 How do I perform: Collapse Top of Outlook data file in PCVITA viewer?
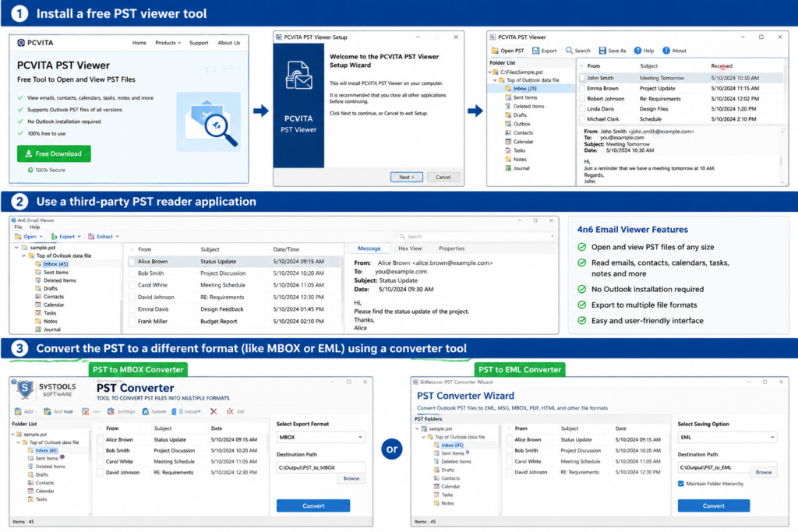coord(495,80)
